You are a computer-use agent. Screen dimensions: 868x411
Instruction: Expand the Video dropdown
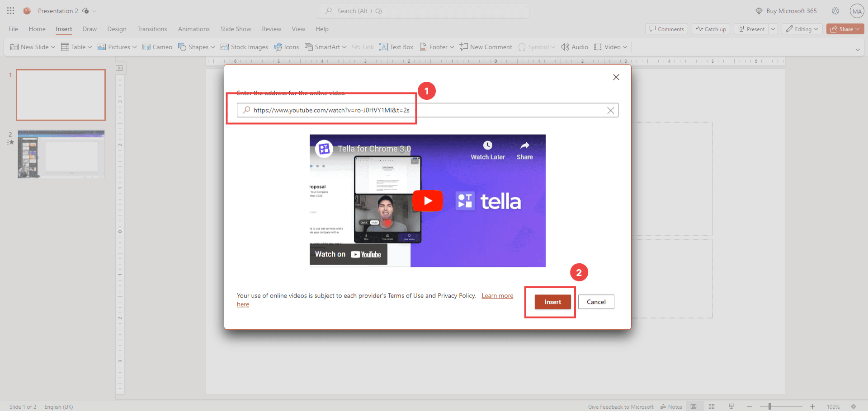(x=625, y=47)
